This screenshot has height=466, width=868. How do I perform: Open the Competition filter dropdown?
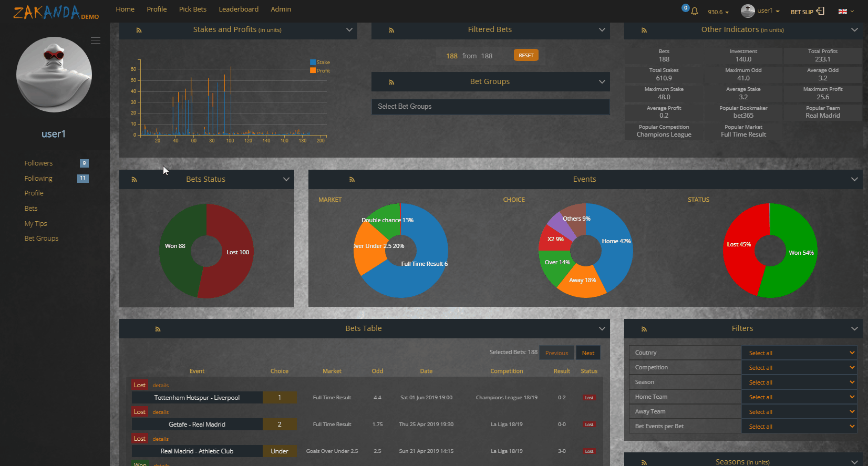coord(800,368)
